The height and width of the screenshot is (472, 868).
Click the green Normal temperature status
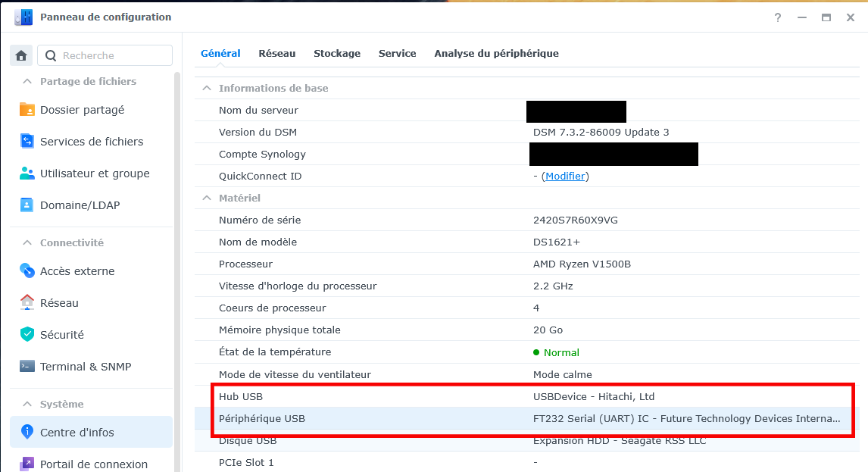(556, 352)
